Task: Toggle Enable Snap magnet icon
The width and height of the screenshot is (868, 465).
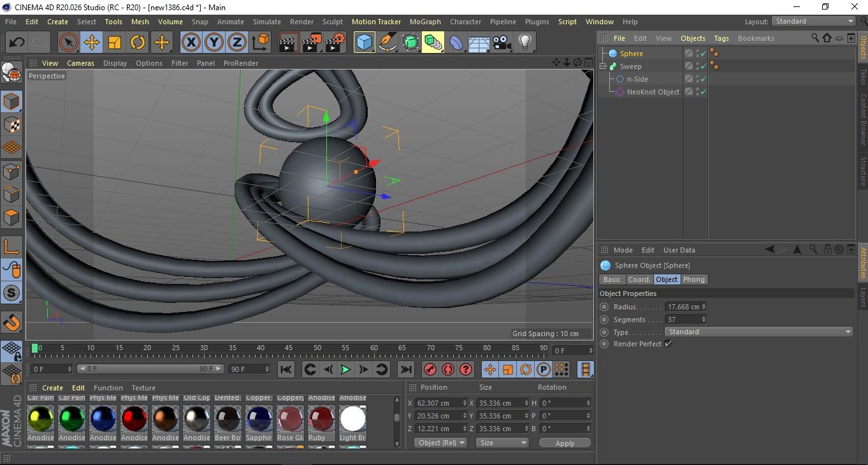Action: pos(11,323)
